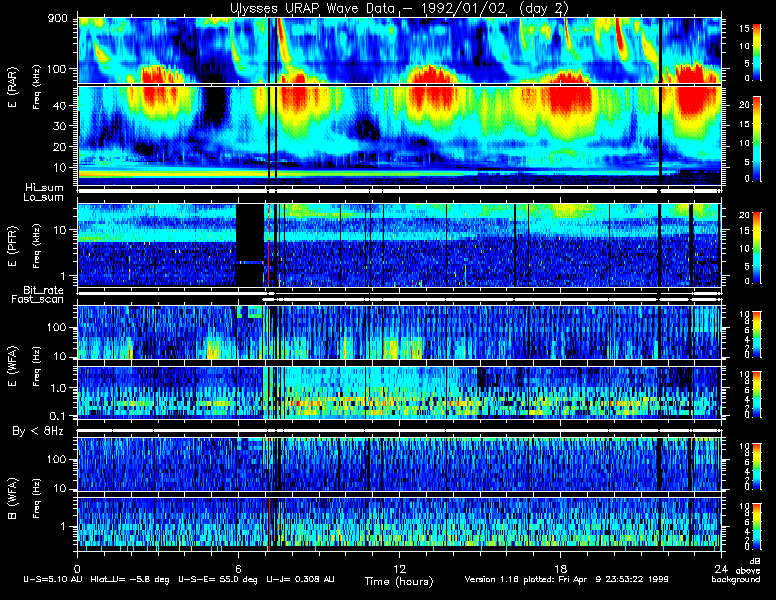
Task: Click the By < 8Hz label
Action: pyautogui.click(x=38, y=431)
